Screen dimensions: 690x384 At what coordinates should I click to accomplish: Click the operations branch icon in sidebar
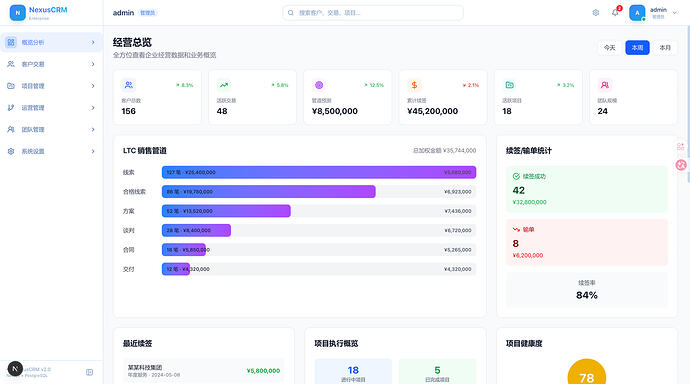click(11, 108)
